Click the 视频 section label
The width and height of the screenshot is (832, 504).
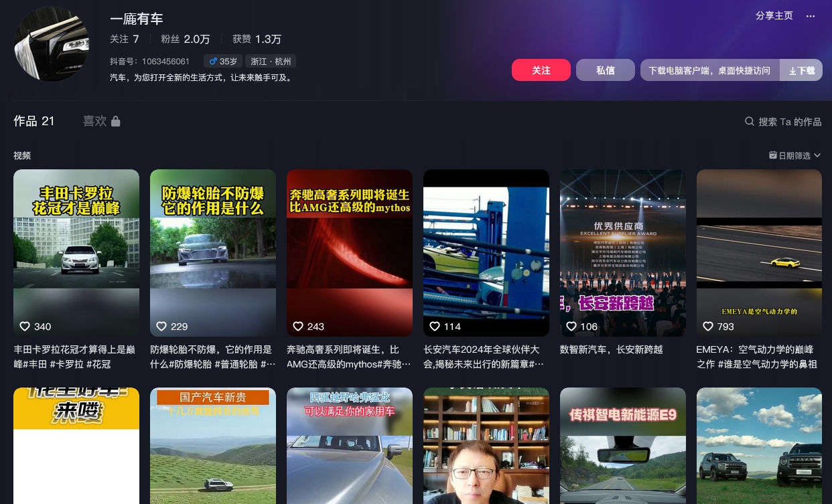(x=22, y=155)
